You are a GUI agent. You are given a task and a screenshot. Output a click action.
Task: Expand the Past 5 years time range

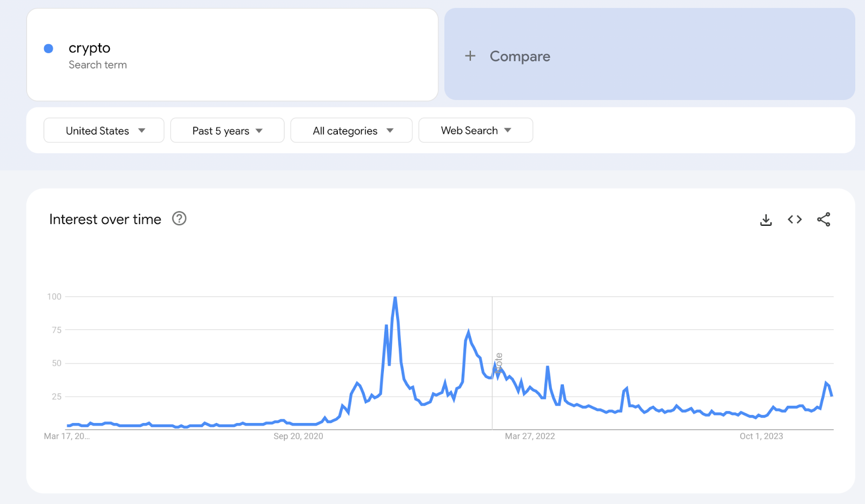coord(227,131)
